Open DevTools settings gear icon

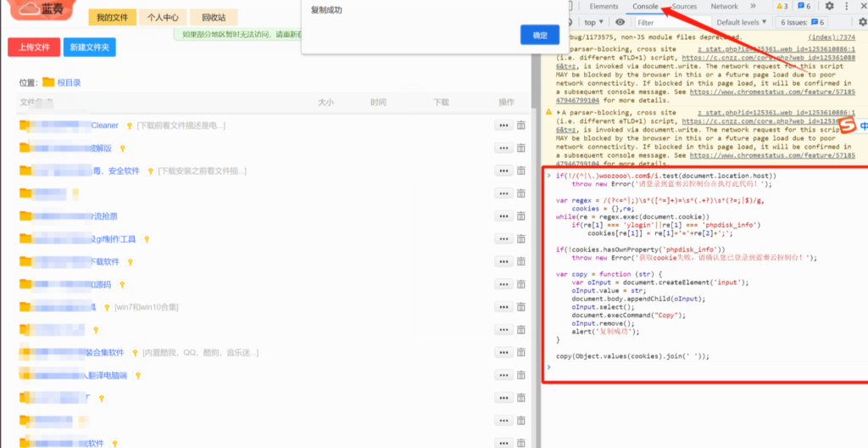tap(830, 6)
